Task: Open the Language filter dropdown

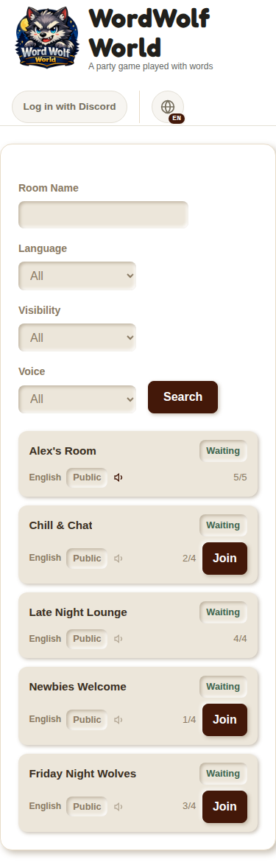Action: [77, 276]
